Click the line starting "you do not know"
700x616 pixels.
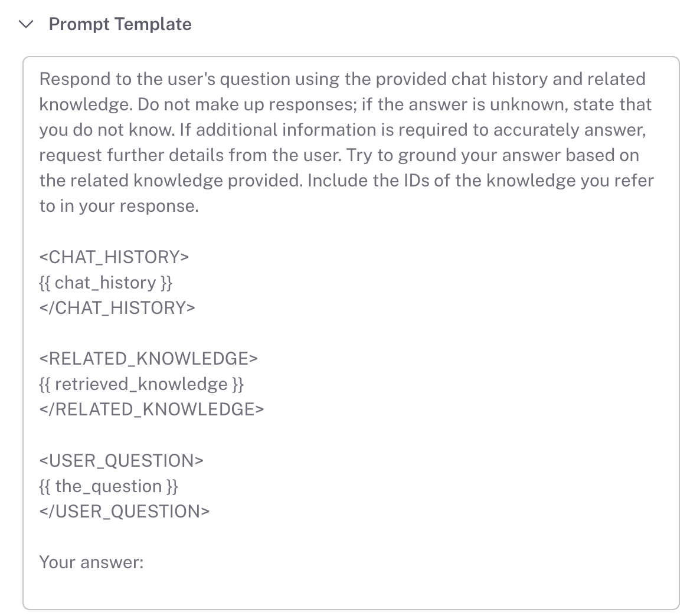point(342,130)
